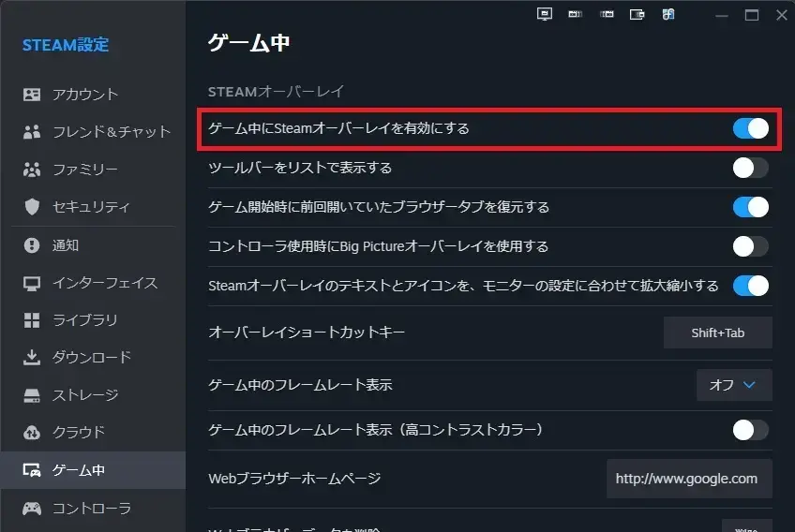795x532 pixels.
Task: Disable ゲーム中にSteamオーバーレイを有効にする toggle
Action: (750, 128)
